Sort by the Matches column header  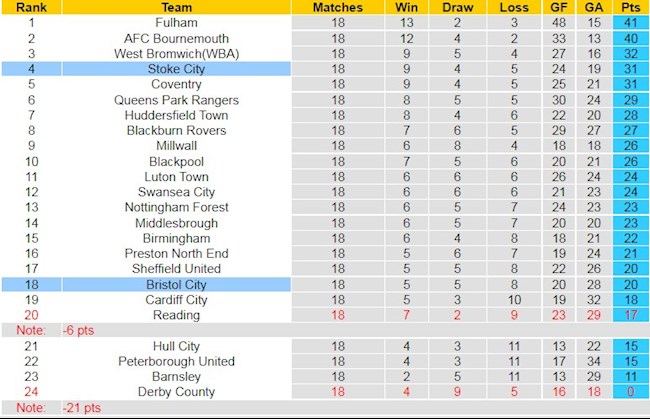[x=338, y=7]
